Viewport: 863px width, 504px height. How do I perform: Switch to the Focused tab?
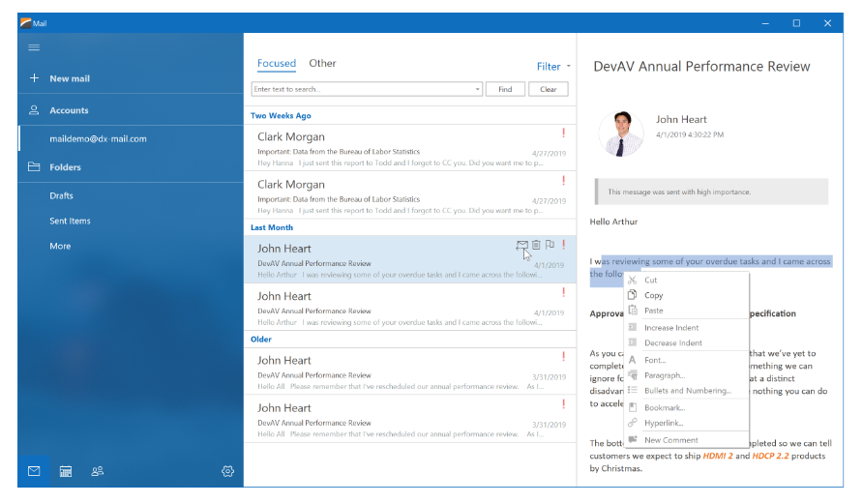pos(277,63)
